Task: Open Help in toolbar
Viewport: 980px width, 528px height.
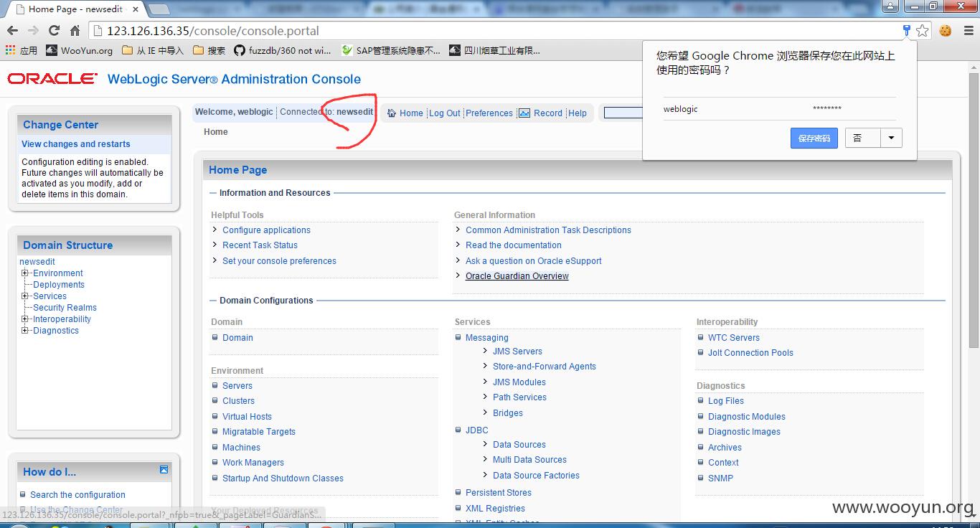Action: point(578,113)
